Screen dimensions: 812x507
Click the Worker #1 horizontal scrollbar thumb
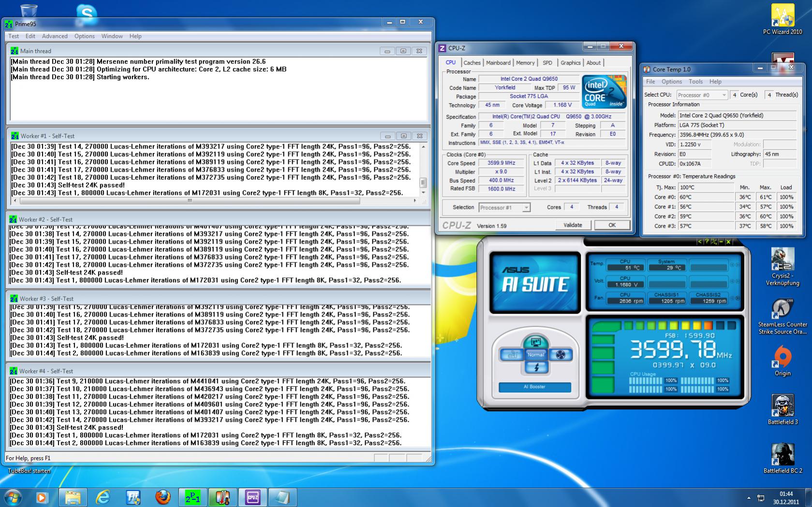tap(190, 201)
